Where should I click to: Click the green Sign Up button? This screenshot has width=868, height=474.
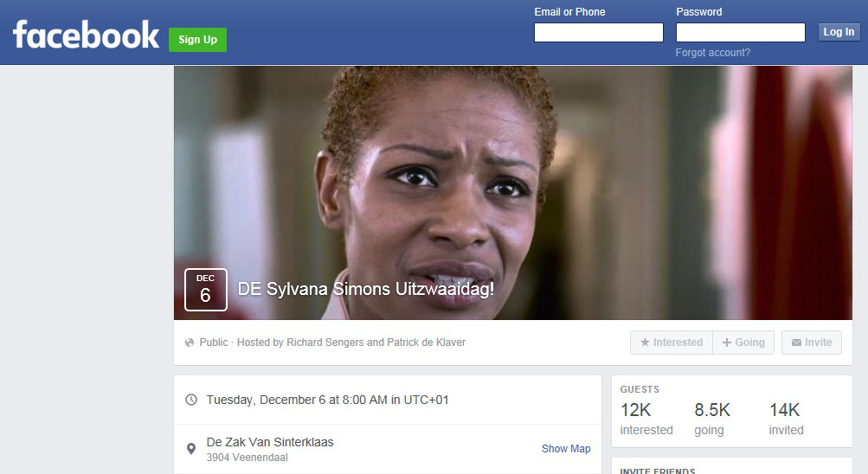(197, 39)
